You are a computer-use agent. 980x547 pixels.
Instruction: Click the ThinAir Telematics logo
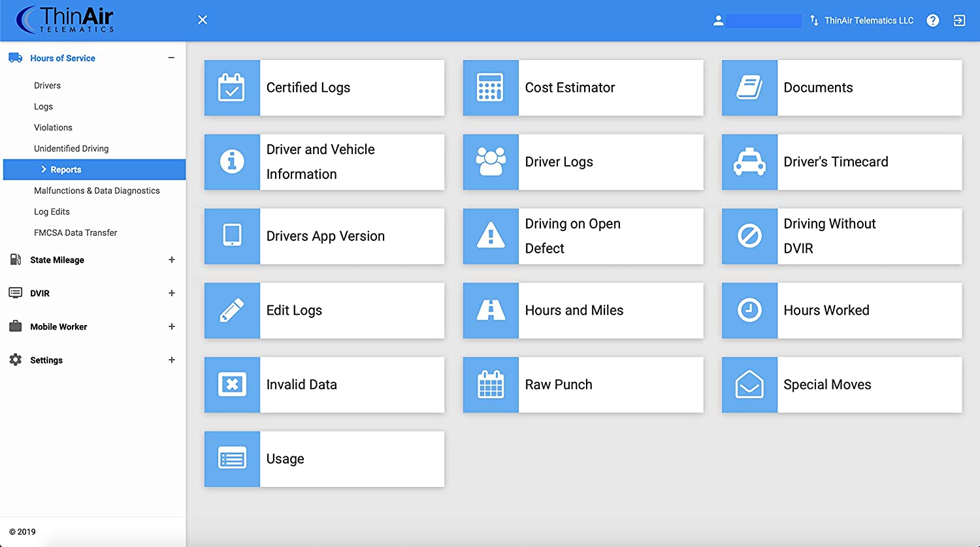65,20
